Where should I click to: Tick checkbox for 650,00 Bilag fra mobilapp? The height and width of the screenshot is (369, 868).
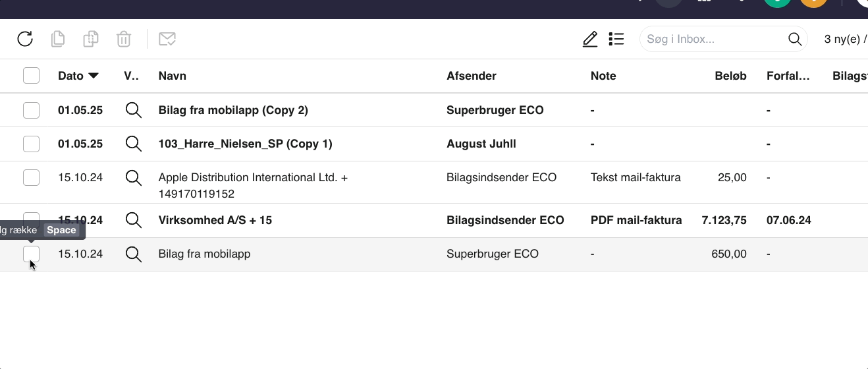31,254
